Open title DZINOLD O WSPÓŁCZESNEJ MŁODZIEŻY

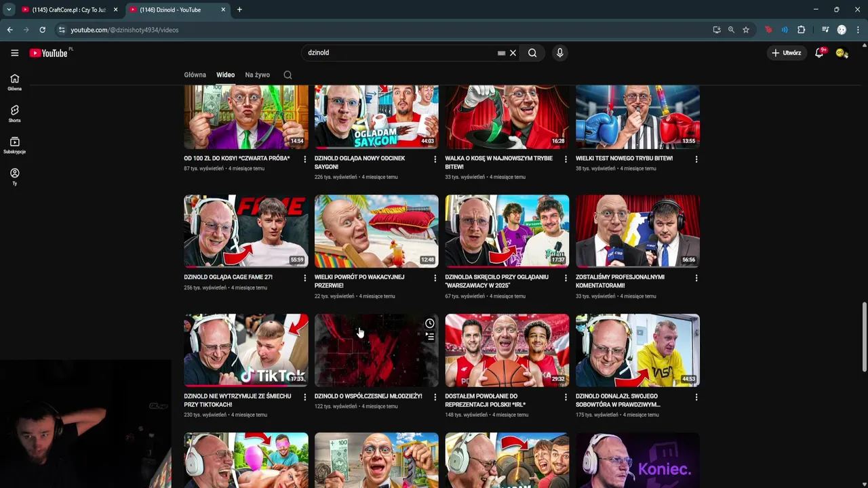pos(368,396)
